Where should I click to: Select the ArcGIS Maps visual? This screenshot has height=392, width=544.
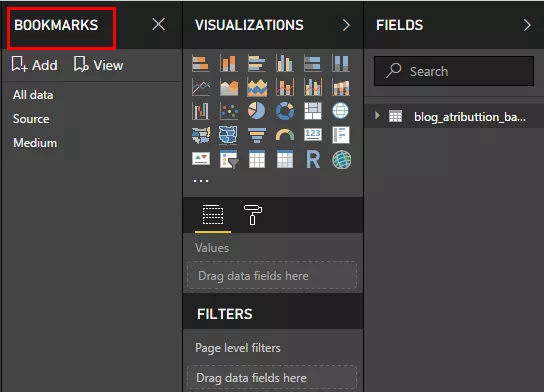pyautogui.click(x=341, y=160)
